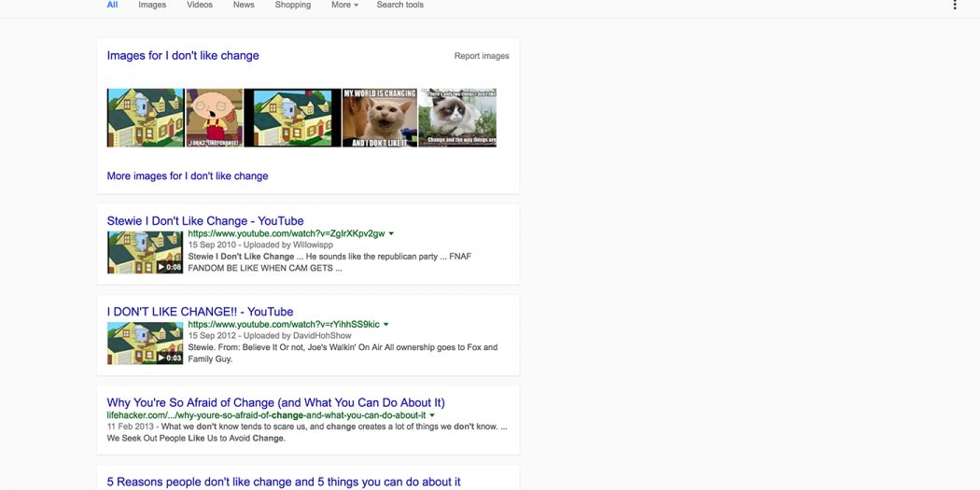Viewport: 980px width, 490px height.
Task: Expand arrow beside ZglrXKpv2gw YouTube URL
Action: [x=391, y=233]
